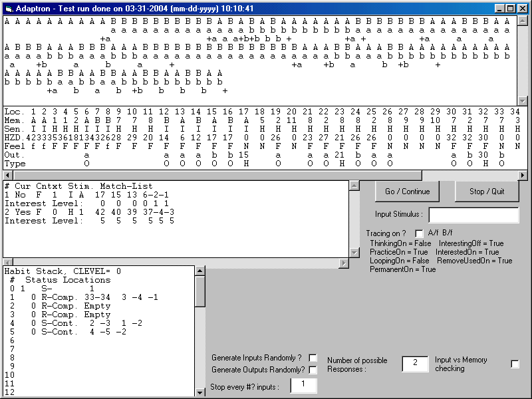Click Match-List pane scroll down arrow
532x399 pixels.
click(x=354, y=253)
